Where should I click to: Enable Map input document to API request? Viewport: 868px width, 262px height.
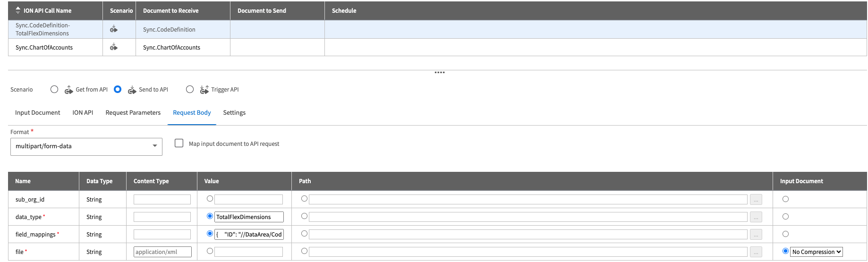(x=179, y=143)
